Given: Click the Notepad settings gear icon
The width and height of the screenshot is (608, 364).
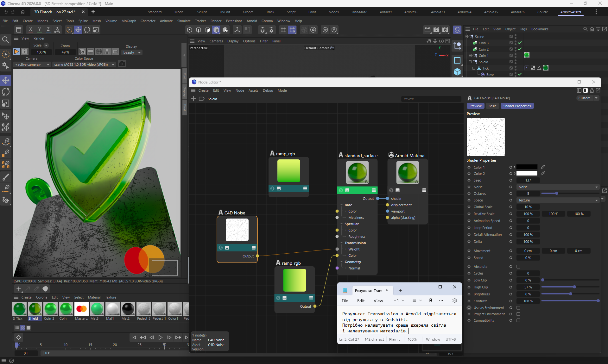Looking at the screenshot, I should pos(454,300).
